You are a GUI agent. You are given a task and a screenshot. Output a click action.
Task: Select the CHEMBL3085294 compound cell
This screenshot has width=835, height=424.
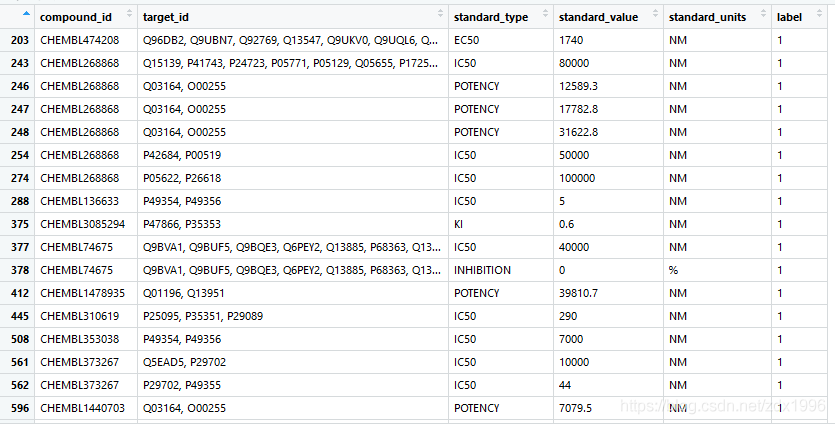coord(82,224)
